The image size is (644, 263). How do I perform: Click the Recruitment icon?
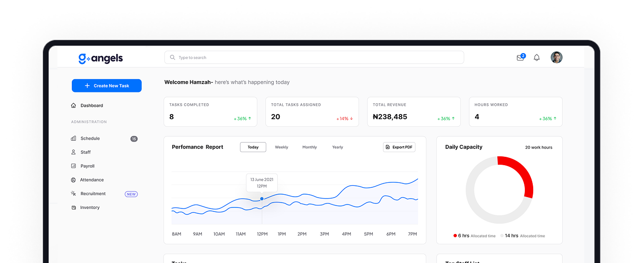[x=73, y=194]
